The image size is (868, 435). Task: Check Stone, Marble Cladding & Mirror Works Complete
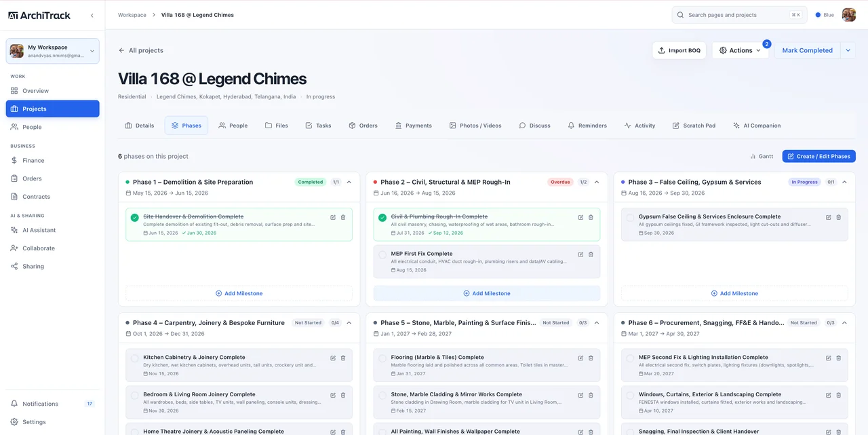(x=382, y=396)
